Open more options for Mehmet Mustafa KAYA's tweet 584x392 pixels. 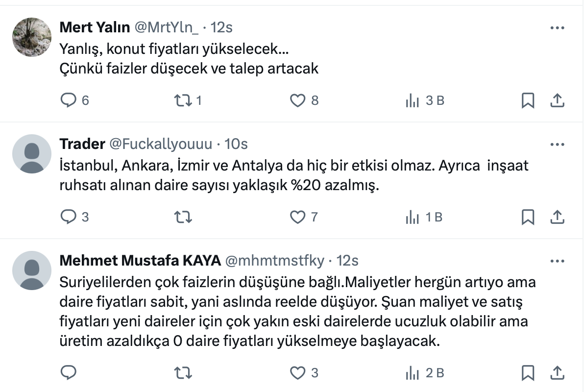coord(558,261)
